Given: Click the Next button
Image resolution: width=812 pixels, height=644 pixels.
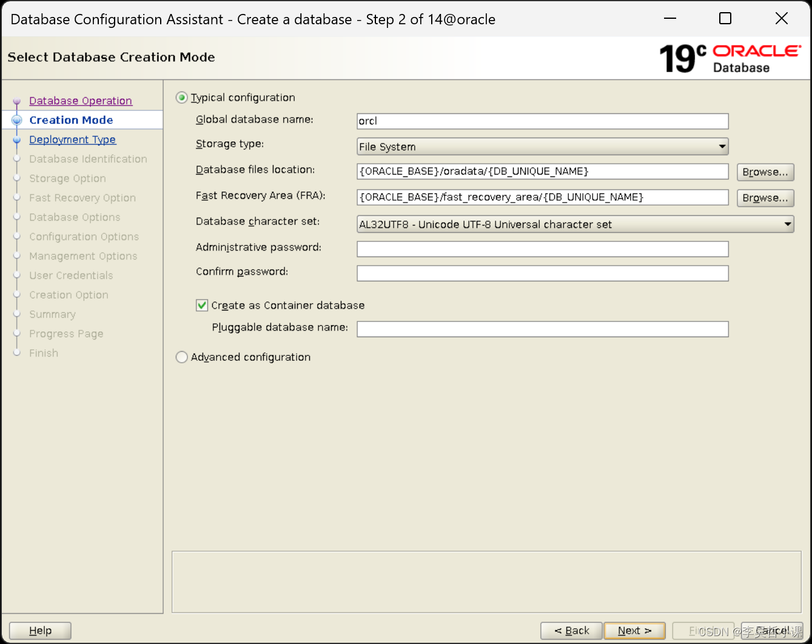Looking at the screenshot, I should click(x=634, y=631).
